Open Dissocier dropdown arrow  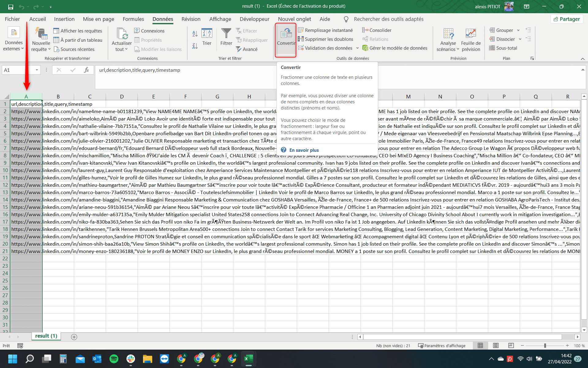point(520,39)
